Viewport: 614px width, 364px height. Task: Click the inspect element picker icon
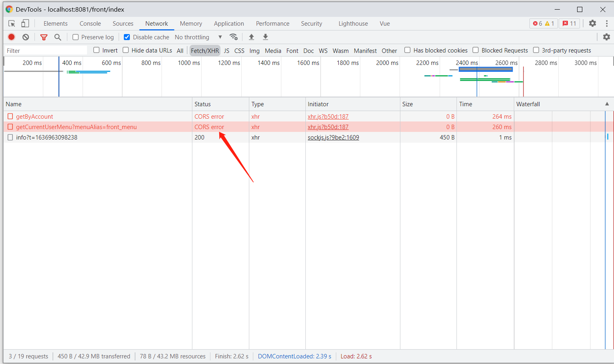coord(12,24)
